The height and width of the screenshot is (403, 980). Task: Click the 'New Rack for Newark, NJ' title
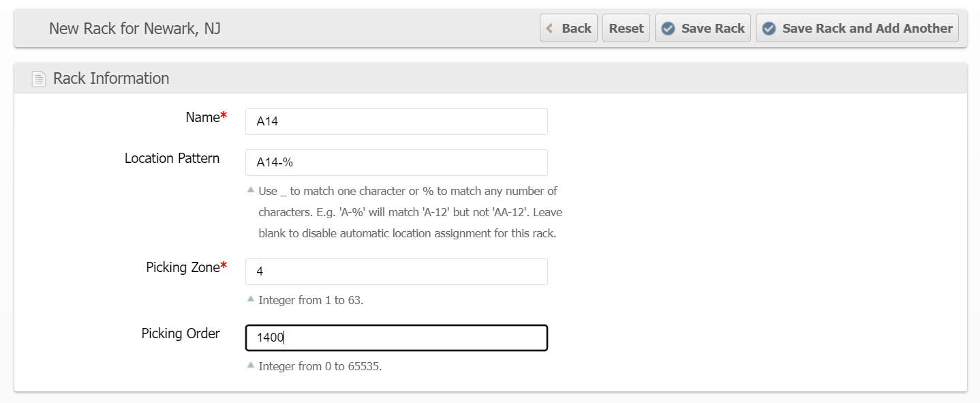coord(134,29)
